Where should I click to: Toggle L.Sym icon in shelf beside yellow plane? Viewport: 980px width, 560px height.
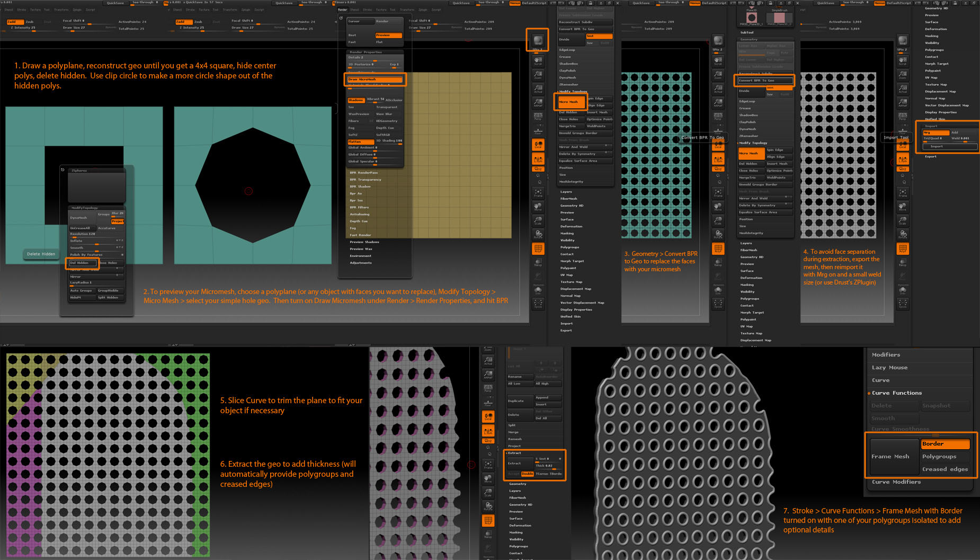point(538,158)
